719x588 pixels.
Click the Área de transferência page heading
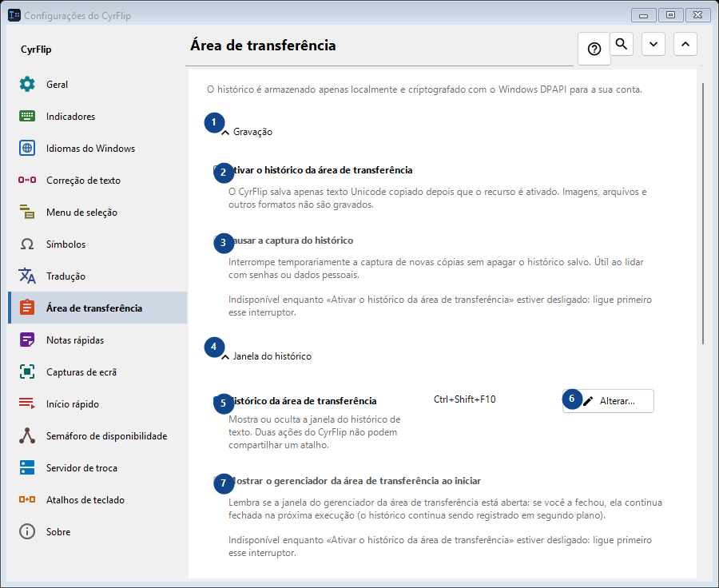(263, 46)
